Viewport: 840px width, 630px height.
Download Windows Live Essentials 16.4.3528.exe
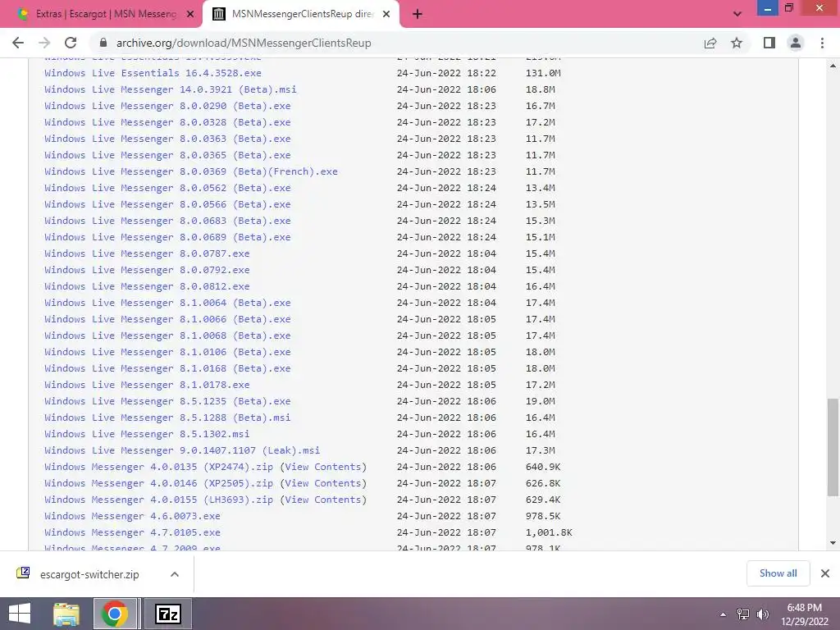point(153,73)
